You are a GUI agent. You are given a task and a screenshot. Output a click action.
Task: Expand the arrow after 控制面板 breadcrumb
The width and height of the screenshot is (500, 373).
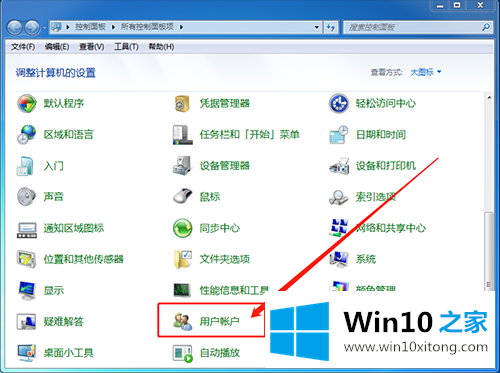tap(113, 27)
